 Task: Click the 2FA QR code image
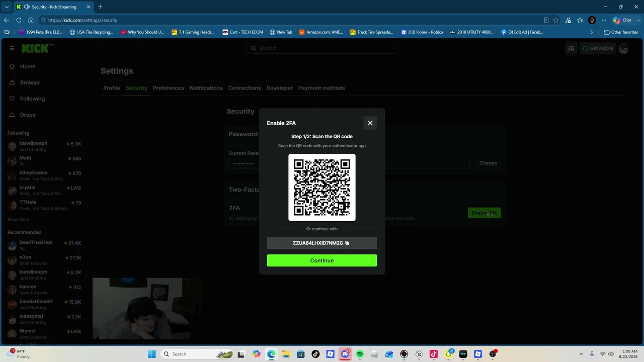point(322,188)
